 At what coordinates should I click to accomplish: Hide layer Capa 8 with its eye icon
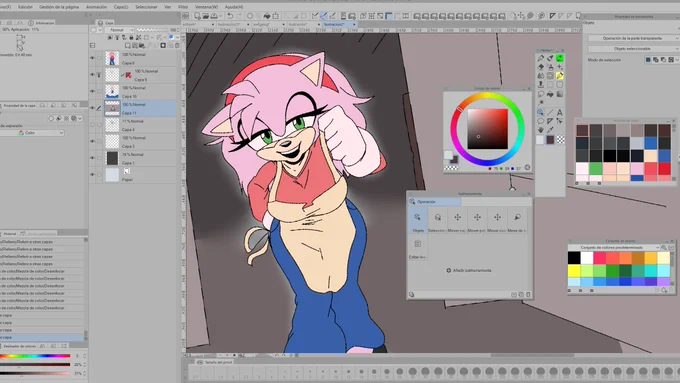(x=92, y=58)
